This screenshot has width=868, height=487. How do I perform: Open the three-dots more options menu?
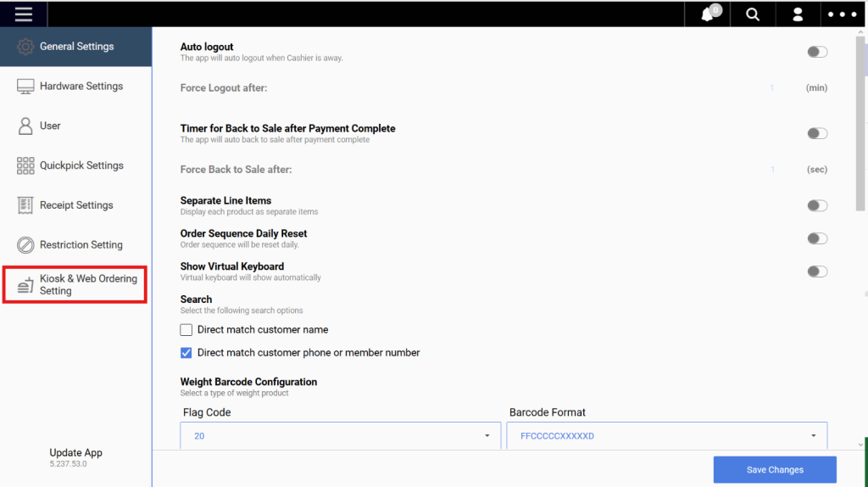[843, 14]
